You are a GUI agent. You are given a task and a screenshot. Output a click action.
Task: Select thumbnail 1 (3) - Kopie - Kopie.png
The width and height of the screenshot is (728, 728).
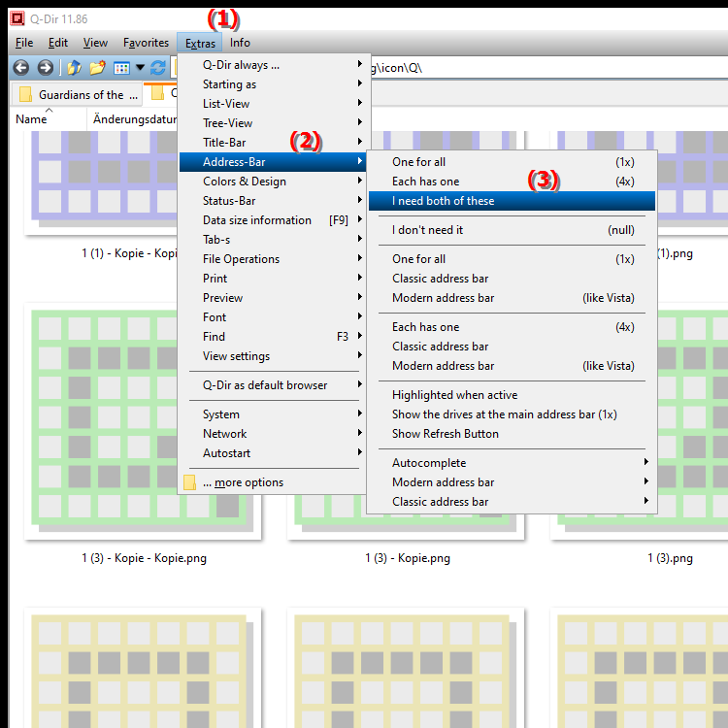143,421
